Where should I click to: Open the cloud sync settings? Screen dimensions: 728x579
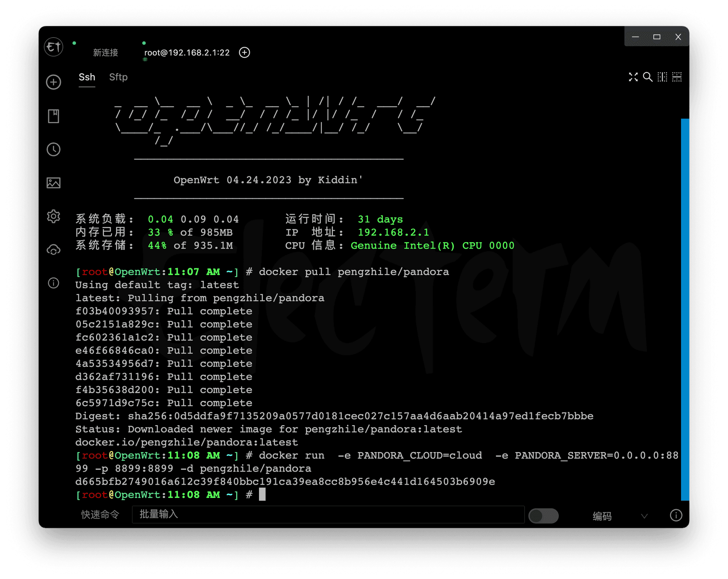pyautogui.click(x=53, y=250)
